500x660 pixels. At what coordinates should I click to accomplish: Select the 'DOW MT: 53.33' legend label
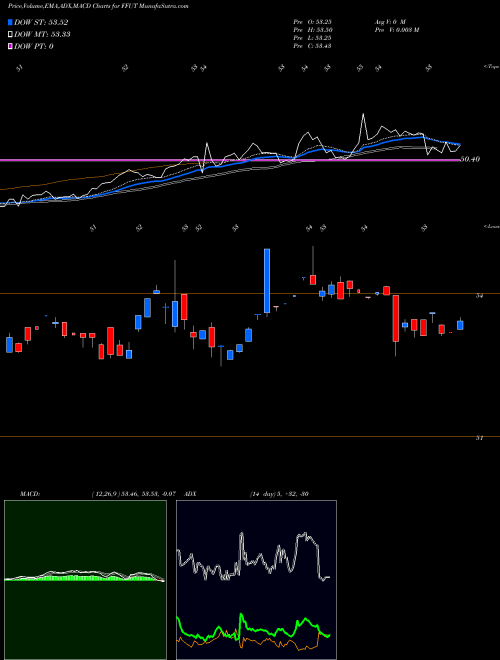tap(42, 35)
